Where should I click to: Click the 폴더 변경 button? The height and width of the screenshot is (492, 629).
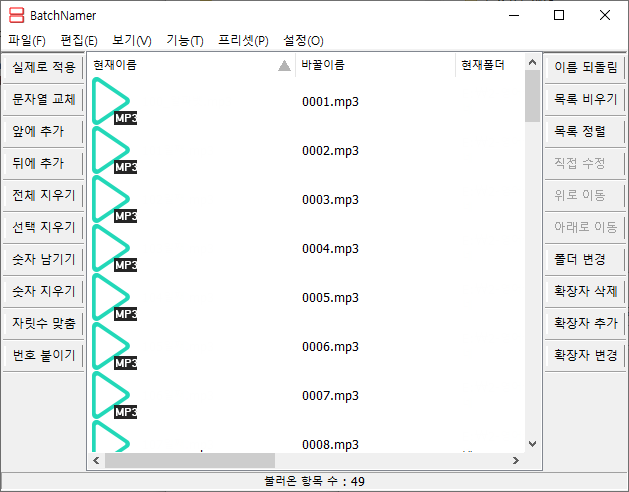[x=585, y=259]
